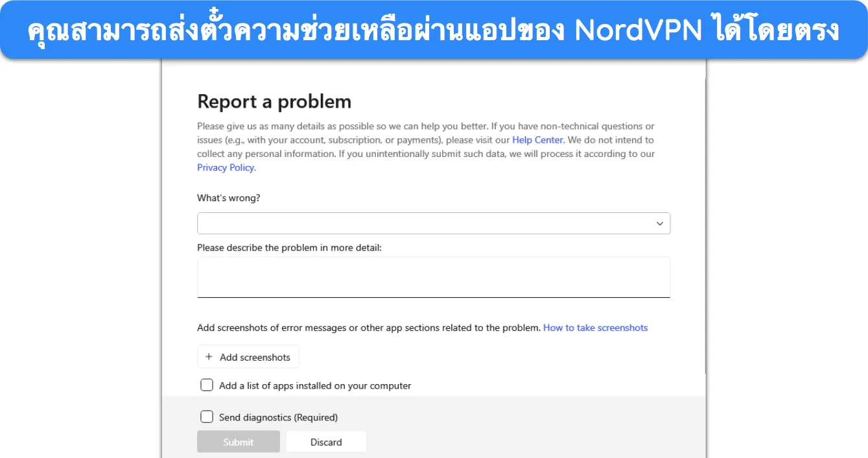Enable Add a list of apps checkbox
Viewport: 868px width, 458px height.
pyautogui.click(x=207, y=385)
